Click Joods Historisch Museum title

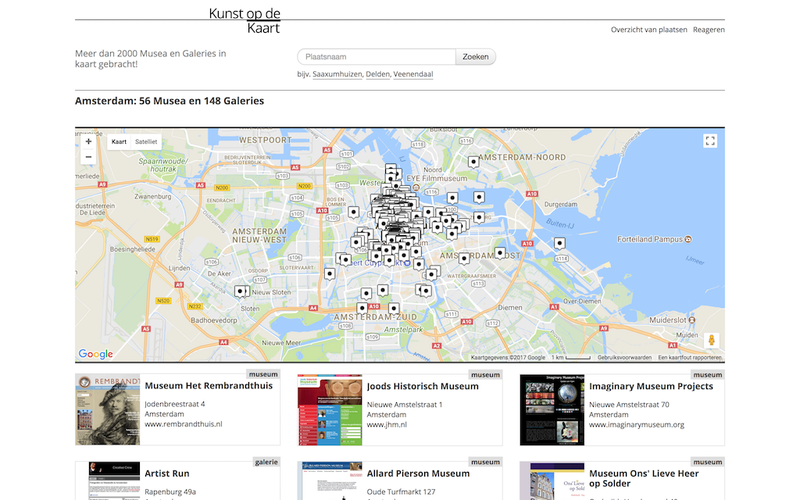[x=422, y=386]
